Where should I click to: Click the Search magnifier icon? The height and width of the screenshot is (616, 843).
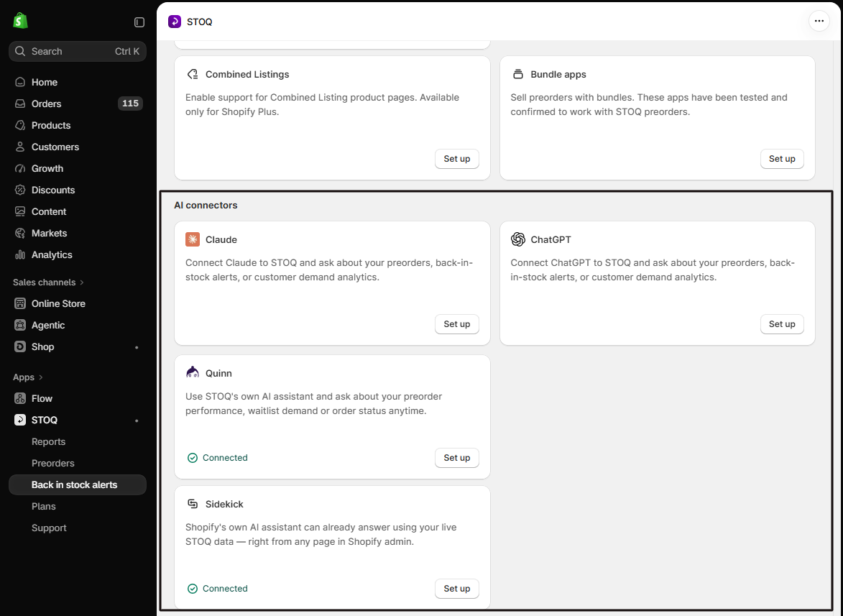20,51
